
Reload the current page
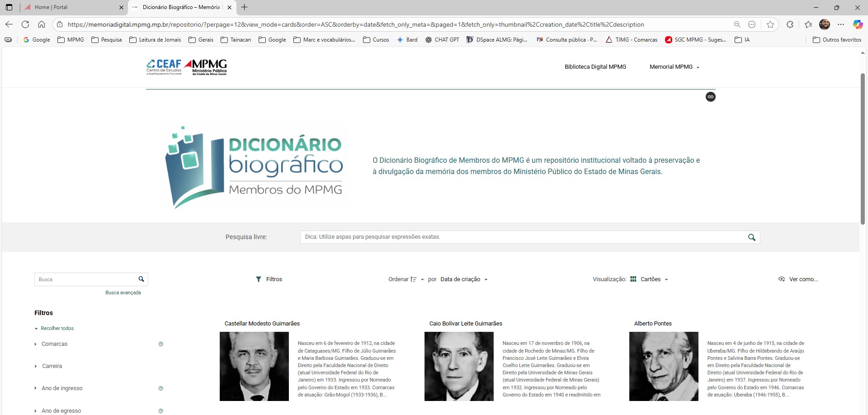click(25, 24)
